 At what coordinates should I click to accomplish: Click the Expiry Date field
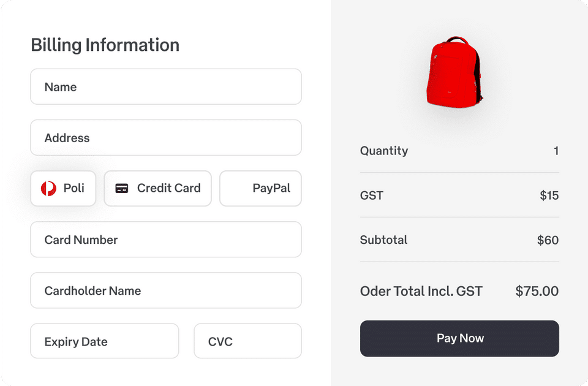click(x=104, y=341)
